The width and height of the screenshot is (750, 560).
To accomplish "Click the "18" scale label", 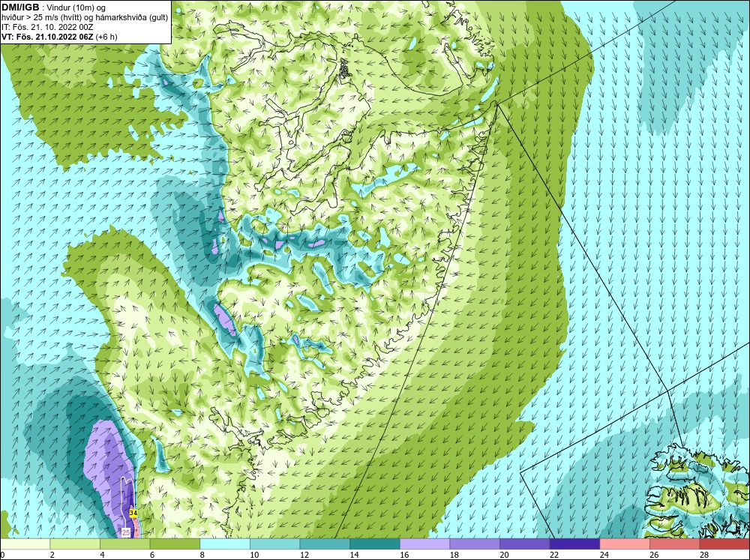I will pos(454,555).
